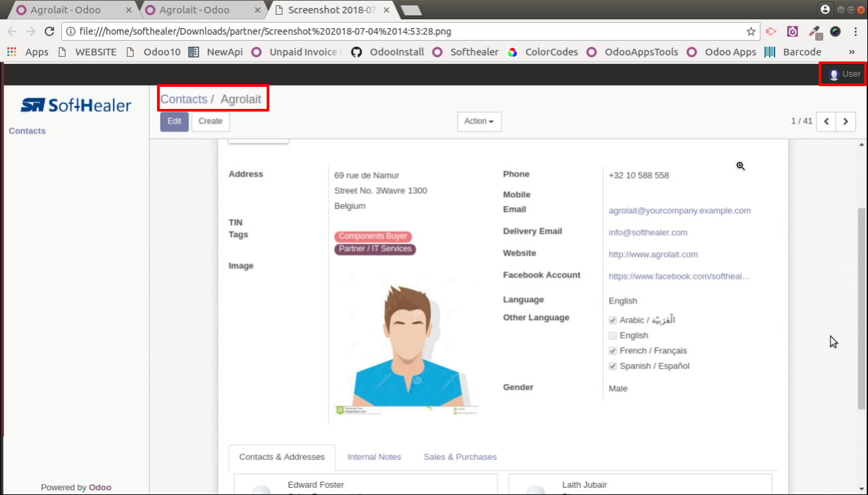Toggle the English language checkbox
Viewport: 868px width, 495px height.
[x=613, y=335]
